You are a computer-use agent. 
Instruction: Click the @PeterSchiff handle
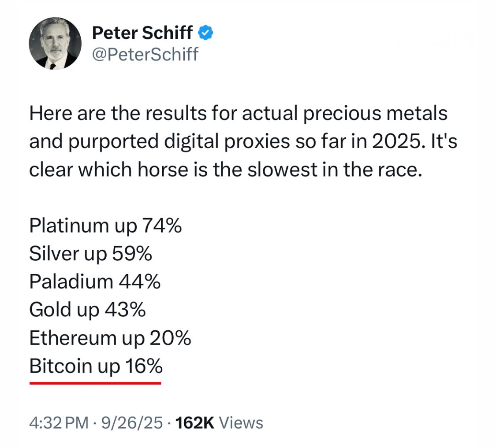[145, 55]
